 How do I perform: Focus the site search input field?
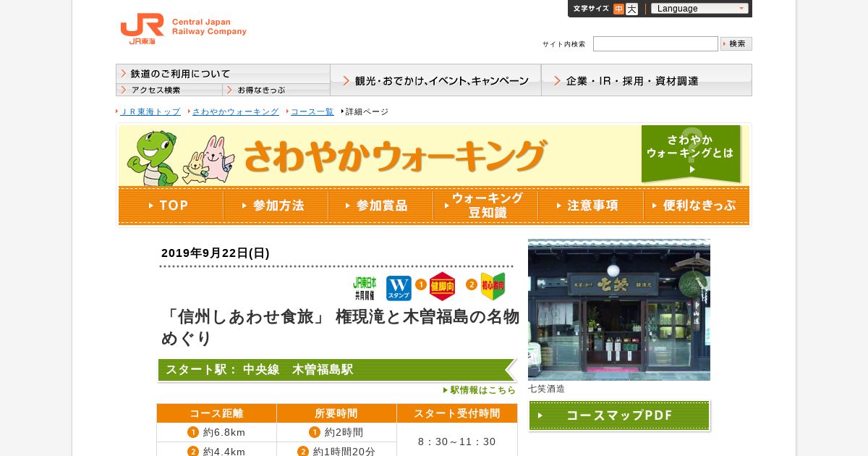[655, 44]
